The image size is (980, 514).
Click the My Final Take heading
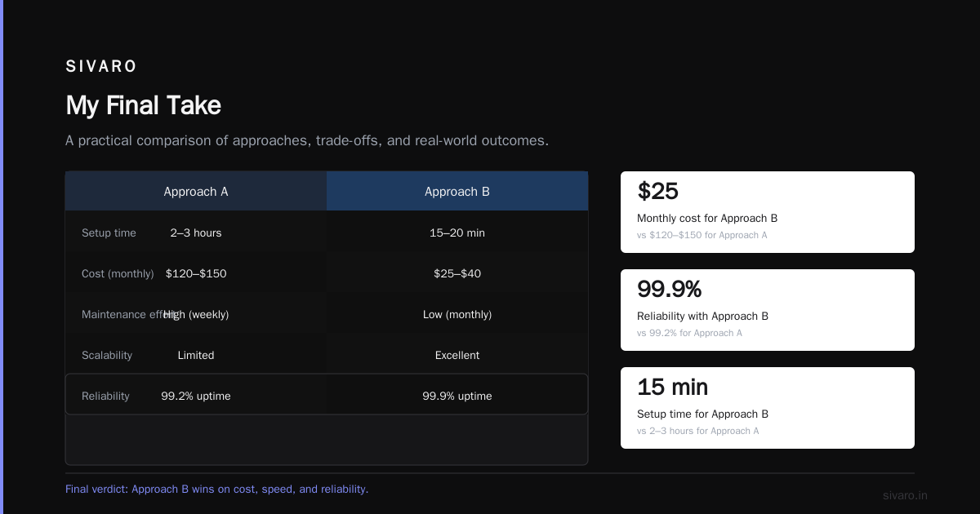click(143, 105)
